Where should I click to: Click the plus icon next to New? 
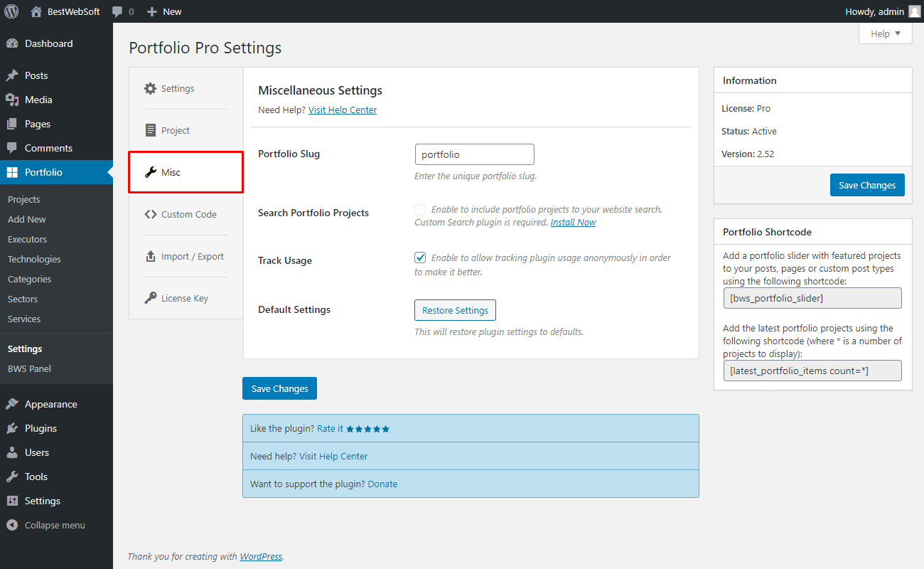point(151,11)
